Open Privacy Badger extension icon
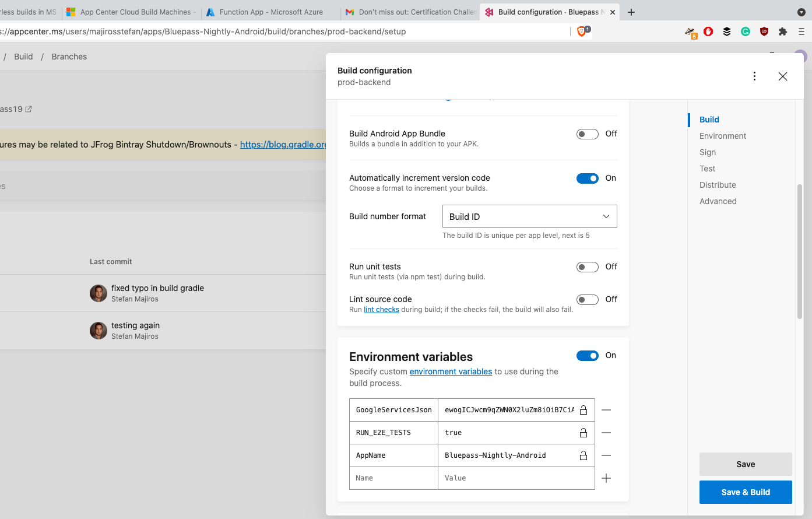Image resolution: width=812 pixels, height=519 pixels. (x=690, y=32)
